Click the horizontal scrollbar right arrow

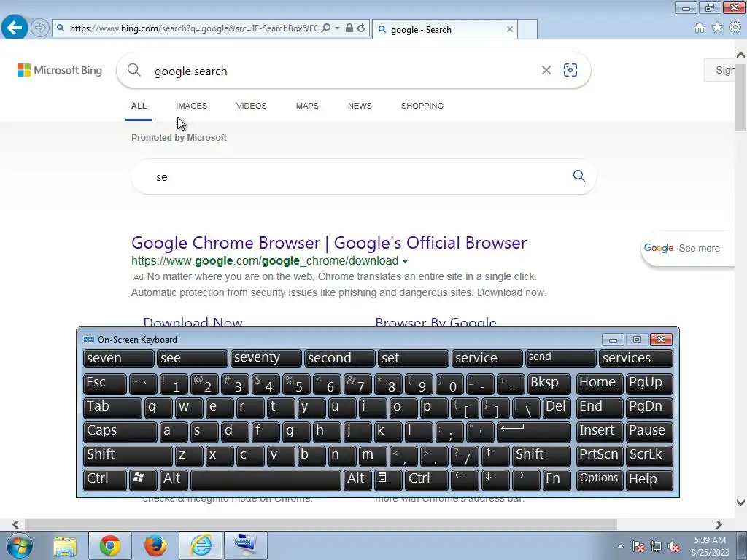point(719,524)
